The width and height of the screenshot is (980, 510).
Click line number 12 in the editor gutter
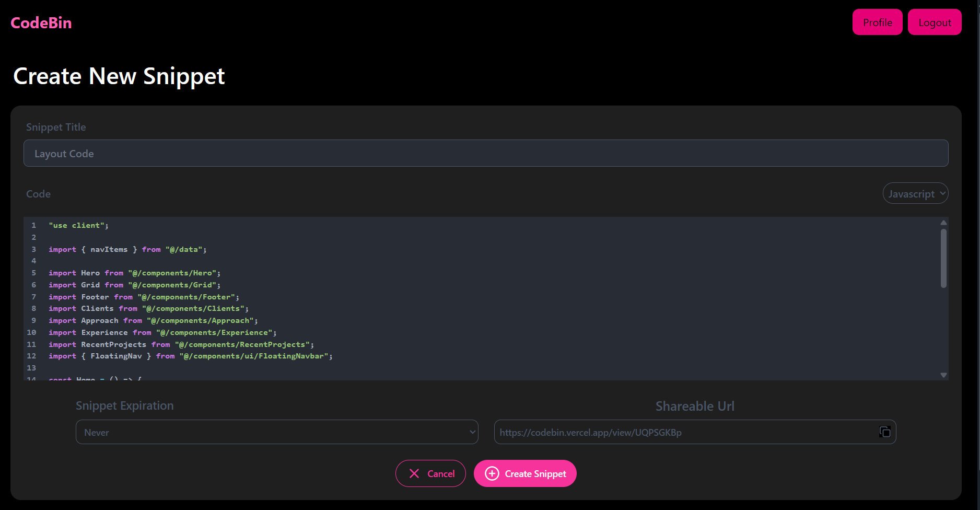coord(32,356)
